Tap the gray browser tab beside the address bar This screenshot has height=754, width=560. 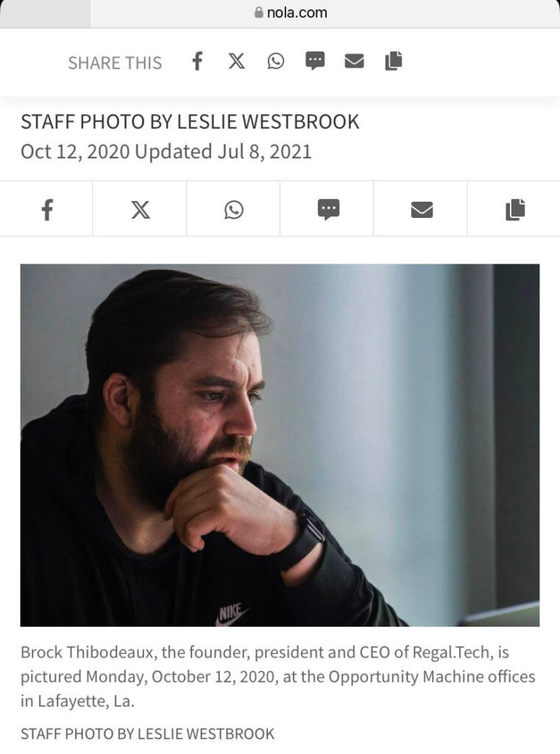coord(45,13)
